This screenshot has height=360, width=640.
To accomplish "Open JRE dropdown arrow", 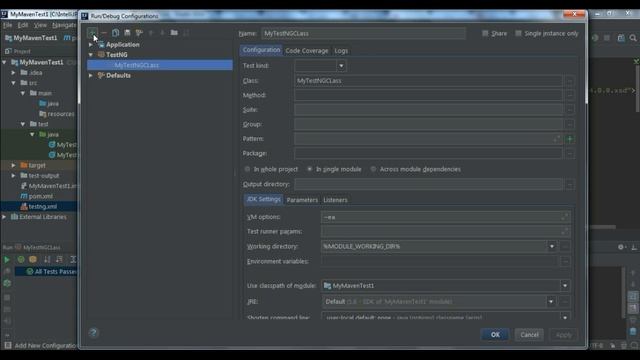I will (551, 302).
